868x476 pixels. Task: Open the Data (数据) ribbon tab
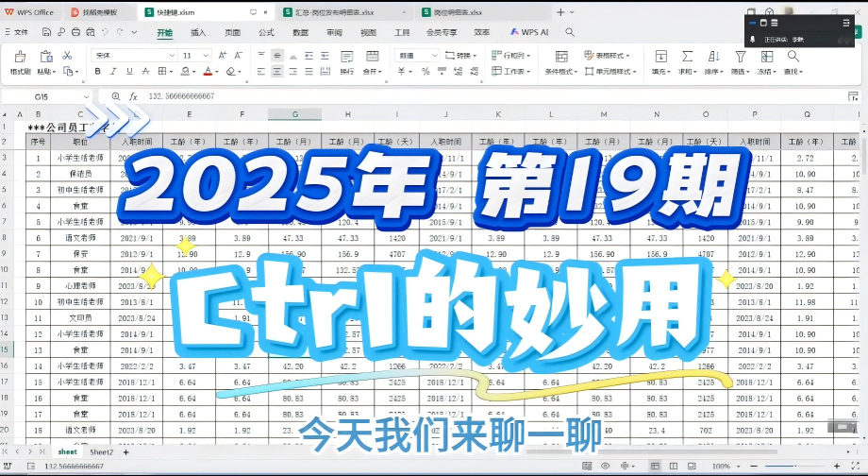point(301,33)
